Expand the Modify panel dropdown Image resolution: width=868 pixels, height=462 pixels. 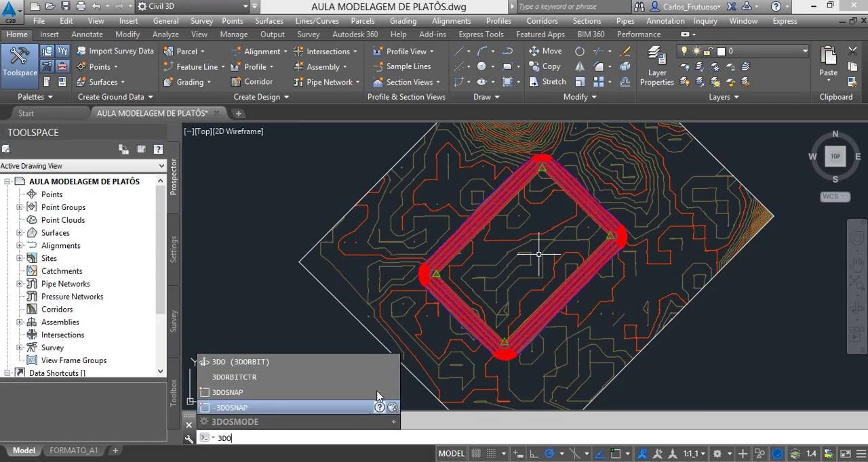[580, 97]
